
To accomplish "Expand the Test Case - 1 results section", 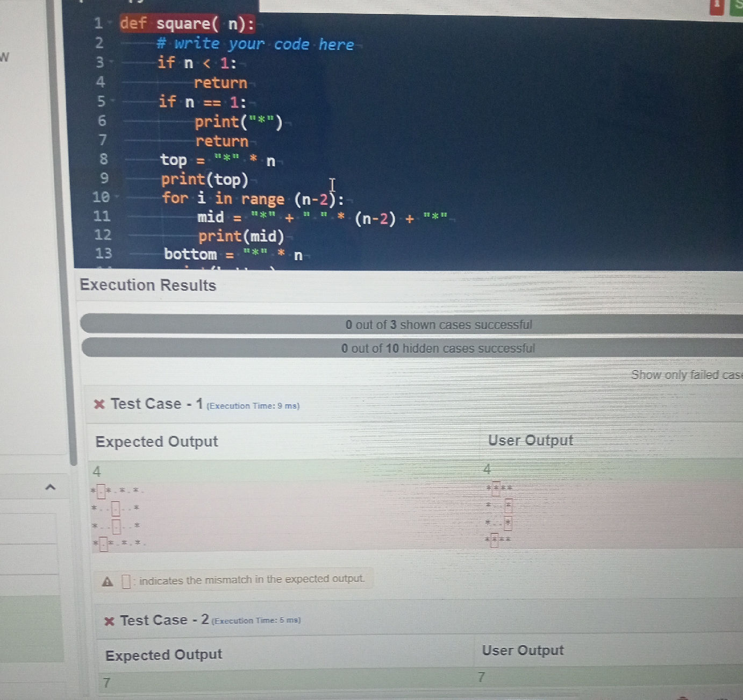I will pos(155,404).
